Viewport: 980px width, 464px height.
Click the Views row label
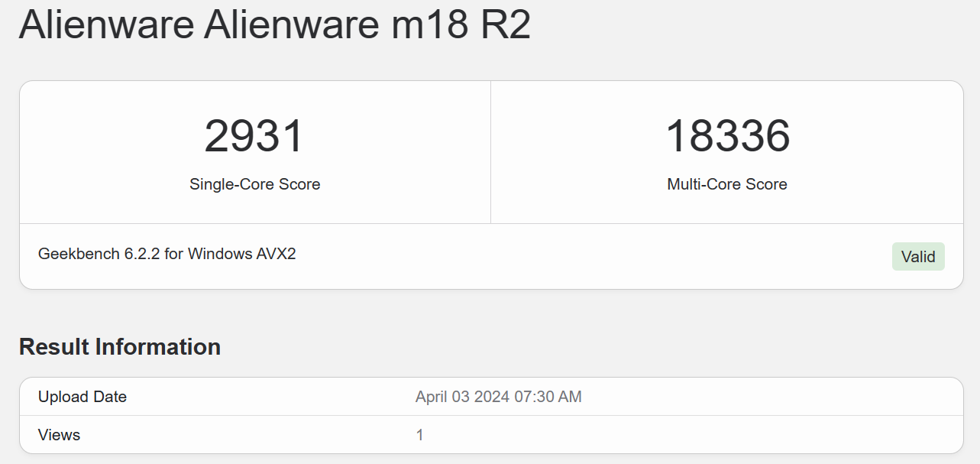(x=59, y=435)
